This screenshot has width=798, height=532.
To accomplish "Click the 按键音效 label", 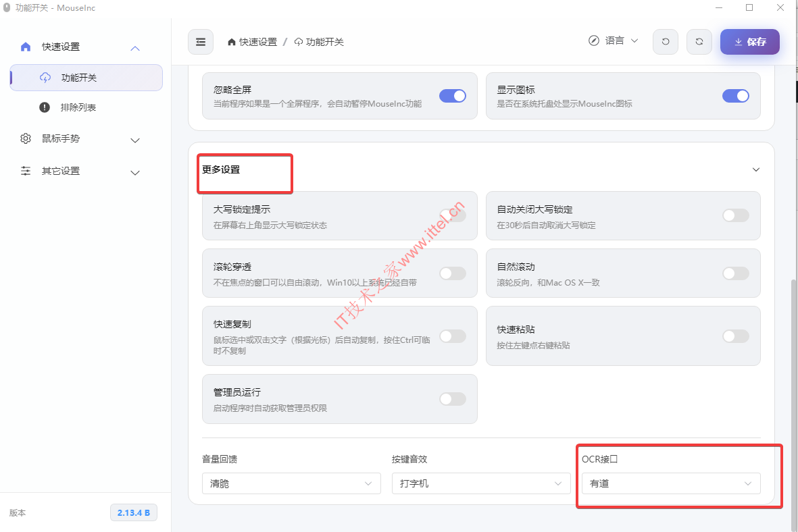I will pyautogui.click(x=409, y=459).
